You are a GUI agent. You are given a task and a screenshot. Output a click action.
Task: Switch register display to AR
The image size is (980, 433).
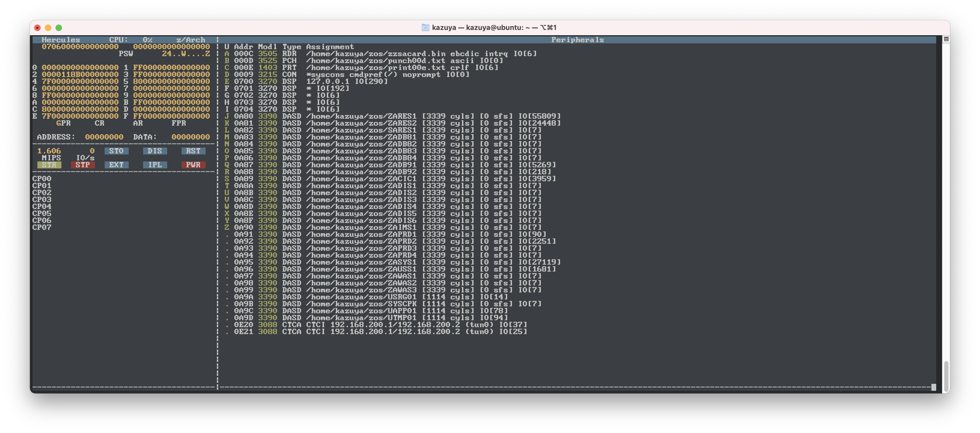pos(138,123)
